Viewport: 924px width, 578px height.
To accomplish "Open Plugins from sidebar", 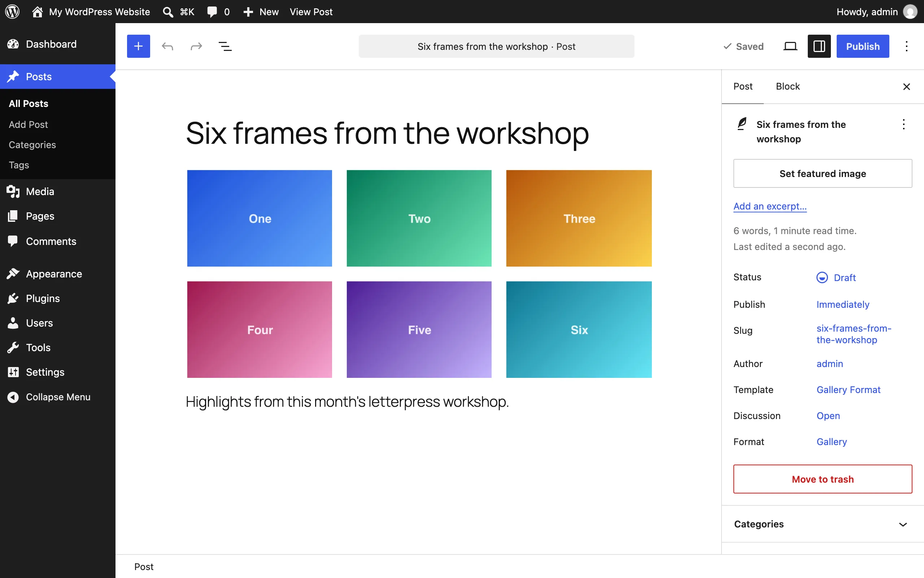I will [x=58, y=298].
